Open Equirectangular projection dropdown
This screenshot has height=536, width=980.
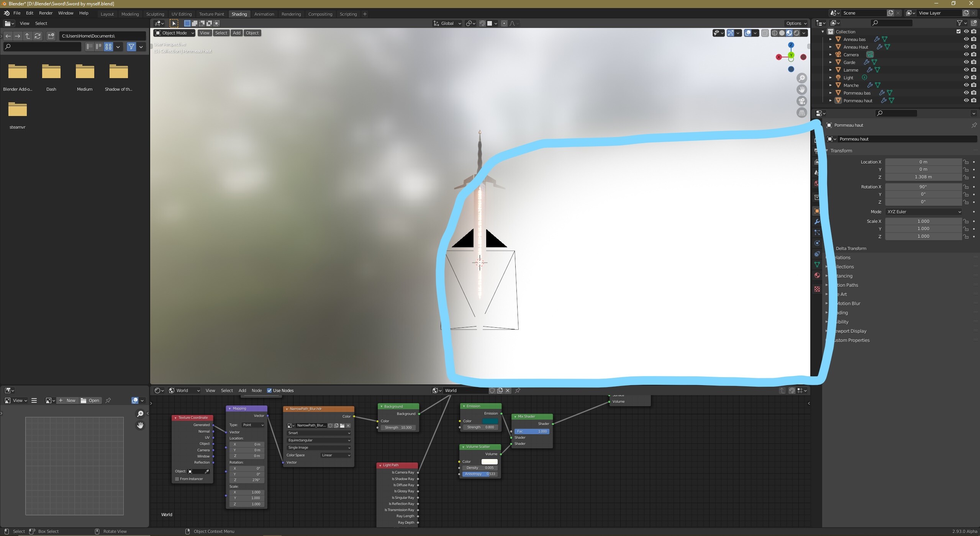tap(319, 440)
